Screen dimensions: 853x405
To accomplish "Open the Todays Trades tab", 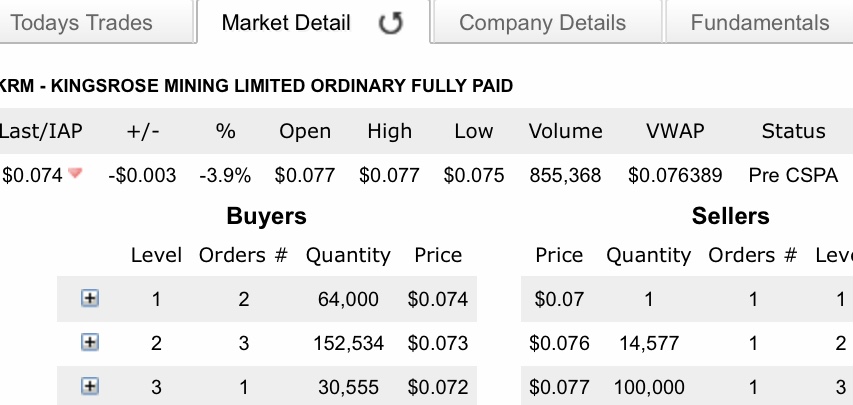I will click(82, 23).
